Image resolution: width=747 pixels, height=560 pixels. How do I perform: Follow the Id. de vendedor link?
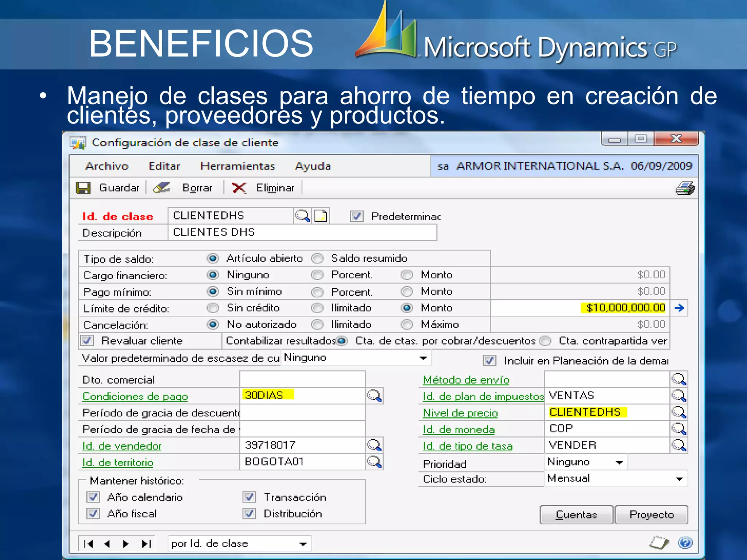(x=122, y=446)
